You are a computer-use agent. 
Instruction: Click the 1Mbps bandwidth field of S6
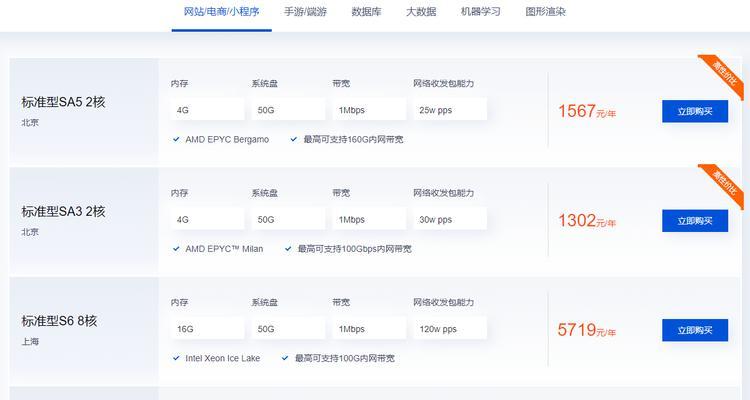369,329
